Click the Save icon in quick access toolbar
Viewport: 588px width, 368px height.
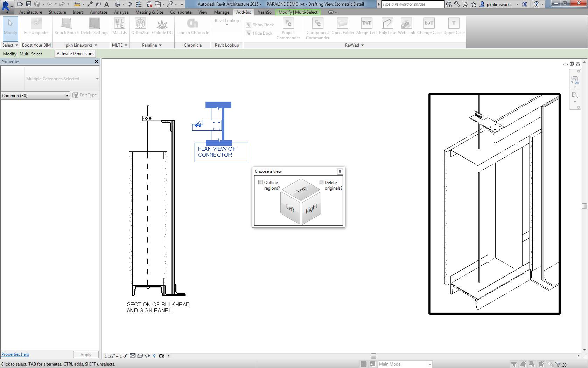(29, 4)
